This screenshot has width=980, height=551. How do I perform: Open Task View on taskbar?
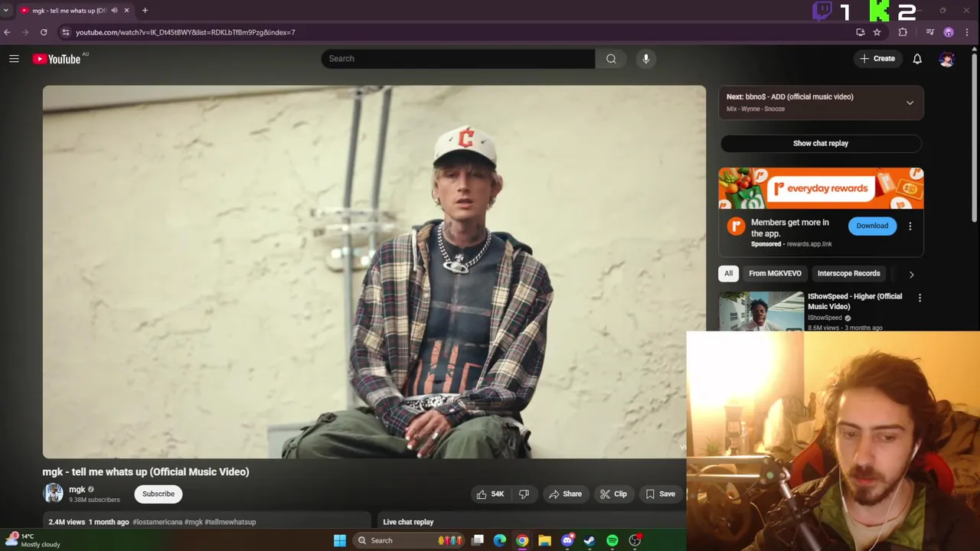pyautogui.click(x=478, y=540)
